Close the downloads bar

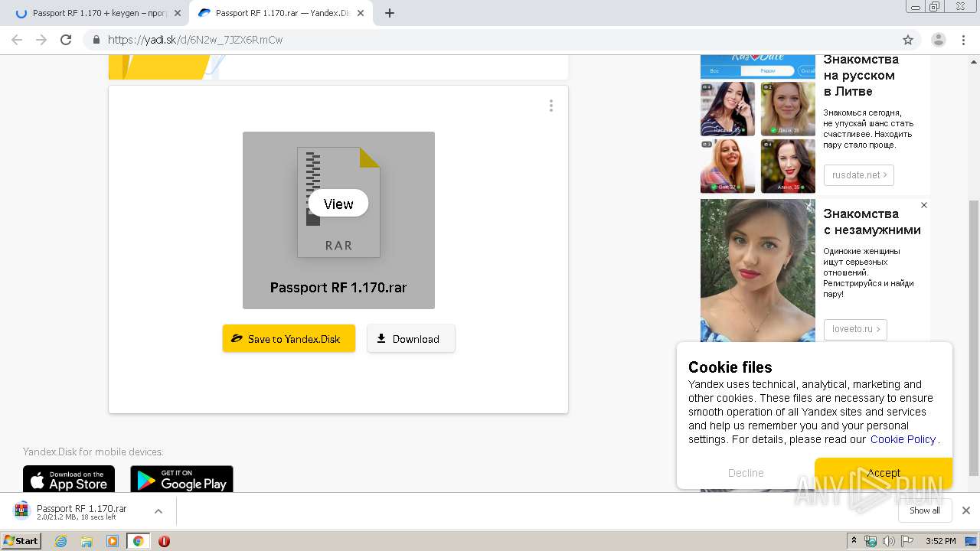click(966, 510)
